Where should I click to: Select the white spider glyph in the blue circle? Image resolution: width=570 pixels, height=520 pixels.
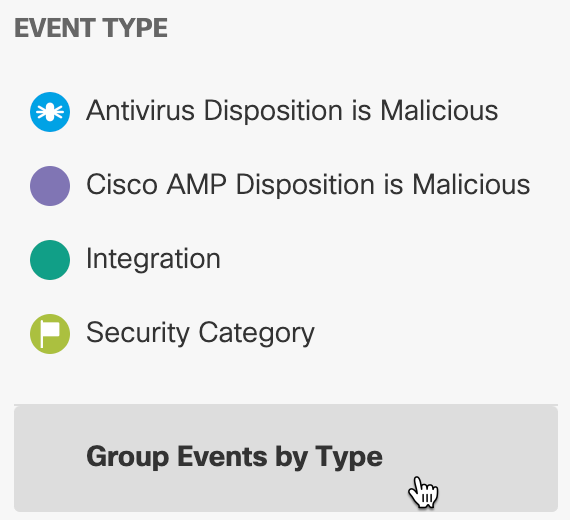pos(50,112)
